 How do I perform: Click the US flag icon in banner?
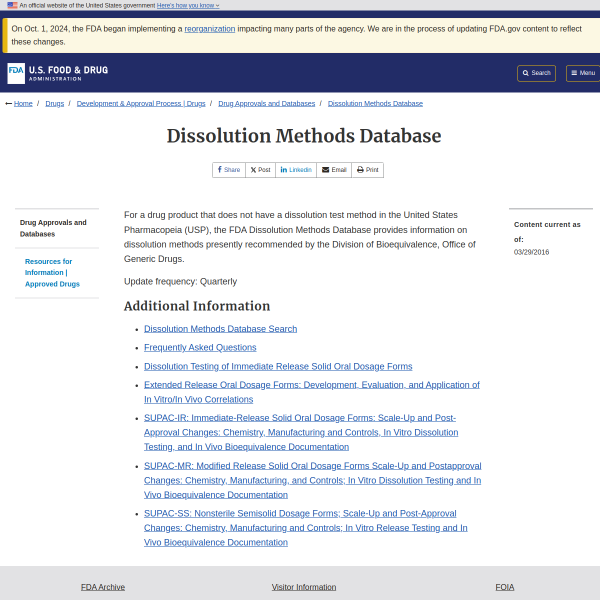[x=12, y=5]
